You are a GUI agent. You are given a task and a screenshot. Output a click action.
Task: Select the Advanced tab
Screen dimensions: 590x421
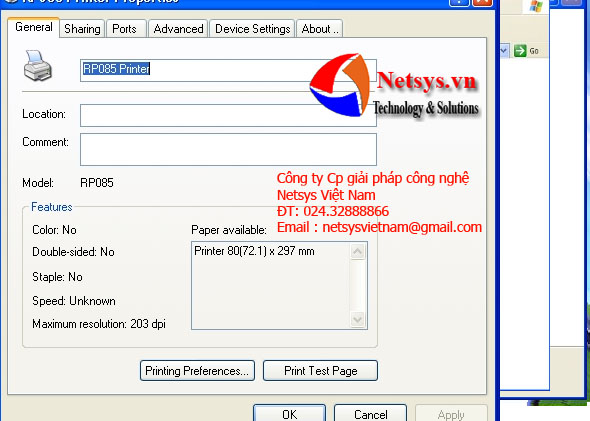(x=178, y=29)
